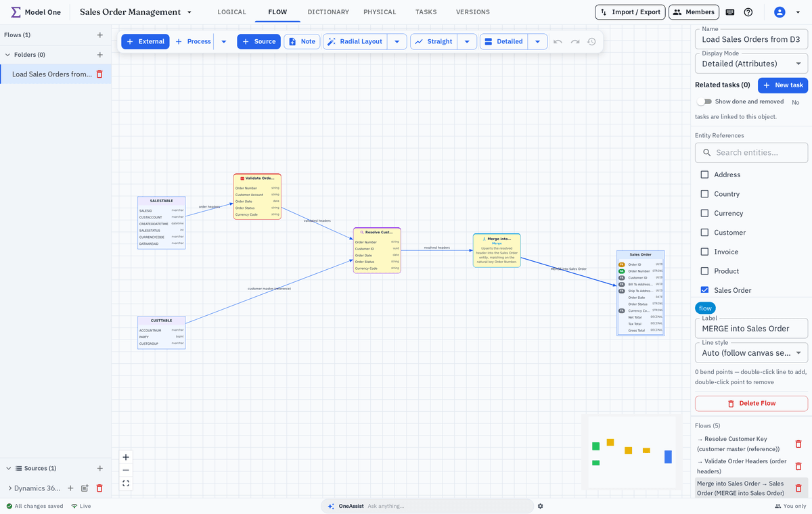
Task: Click the Delete Flow button
Action: (751, 403)
